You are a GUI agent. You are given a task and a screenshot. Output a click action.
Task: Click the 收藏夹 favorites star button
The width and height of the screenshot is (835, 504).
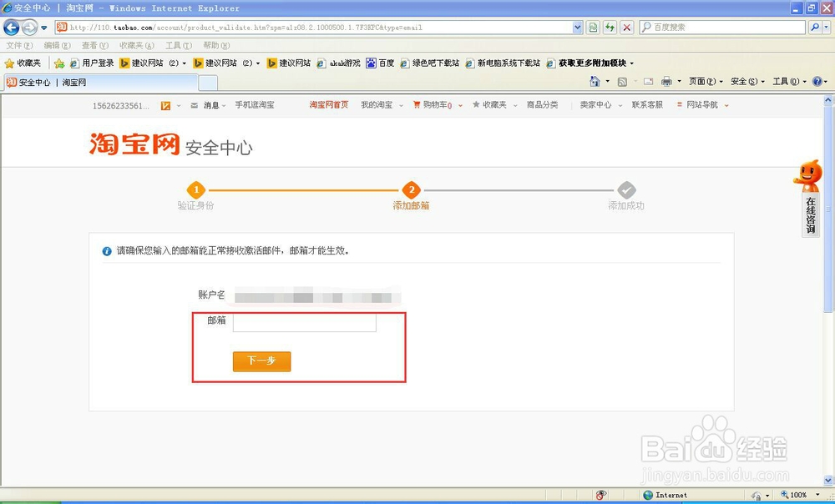(x=23, y=63)
